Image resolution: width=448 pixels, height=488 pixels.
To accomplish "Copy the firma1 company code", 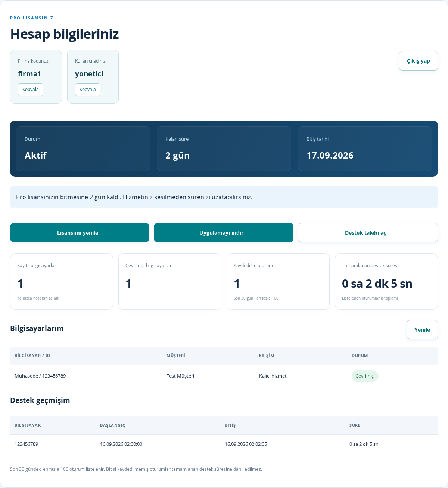I will [x=31, y=90].
